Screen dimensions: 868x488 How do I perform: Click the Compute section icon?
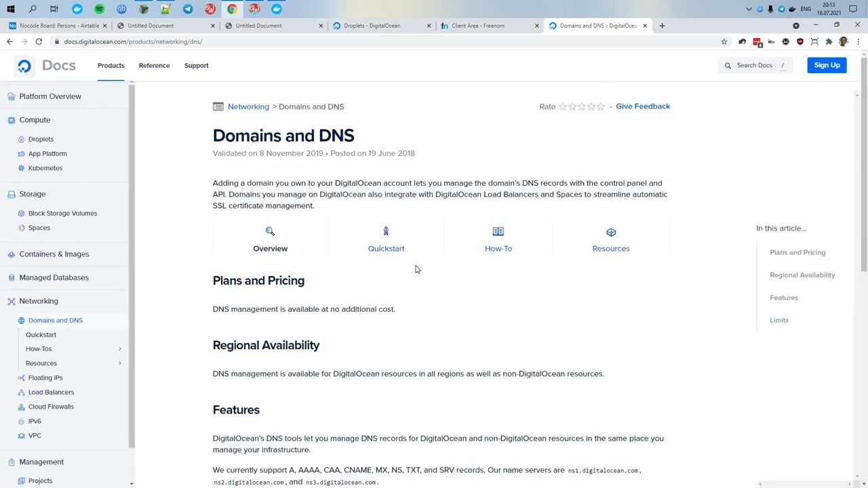tap(12, 120)
